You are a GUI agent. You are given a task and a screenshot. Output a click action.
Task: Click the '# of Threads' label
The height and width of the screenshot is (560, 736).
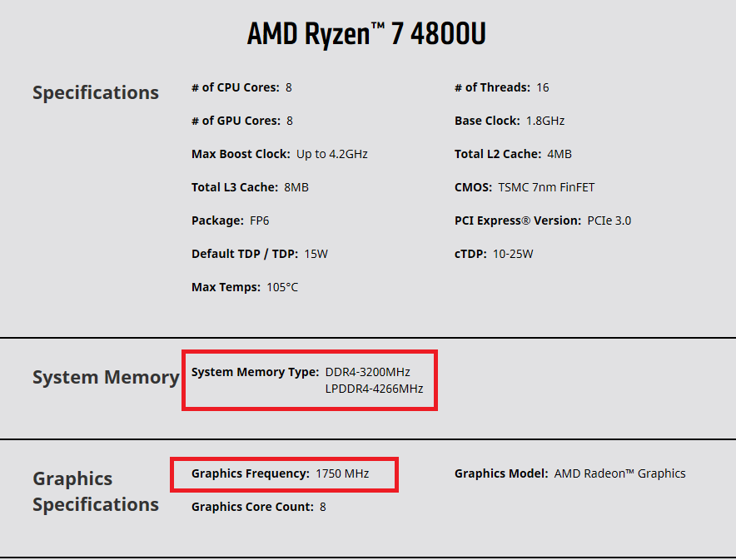click(492, 87)
